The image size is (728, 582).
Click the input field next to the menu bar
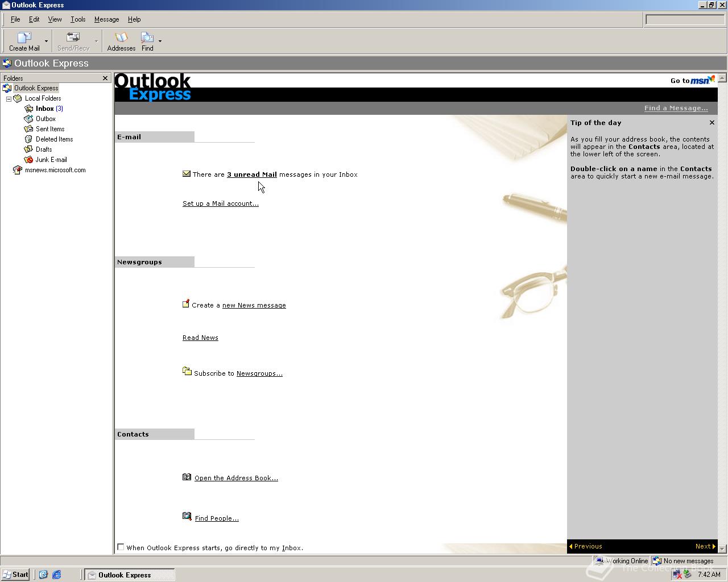click(685, 19)
